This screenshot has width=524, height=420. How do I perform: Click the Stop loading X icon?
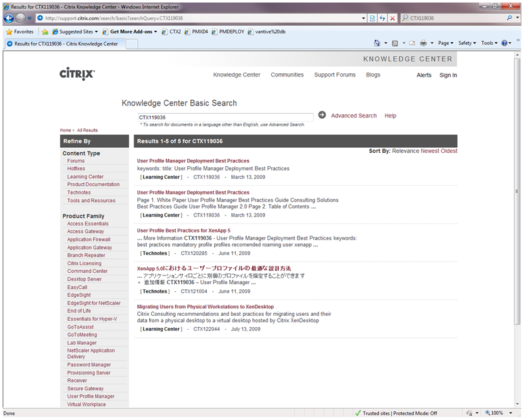coord(393,18)
